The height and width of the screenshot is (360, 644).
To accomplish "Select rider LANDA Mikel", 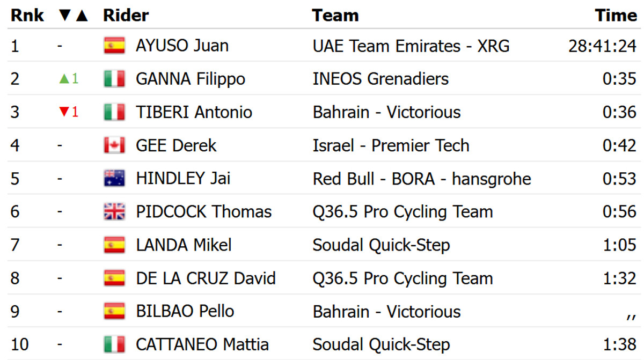I will click(x=184, y=245).
